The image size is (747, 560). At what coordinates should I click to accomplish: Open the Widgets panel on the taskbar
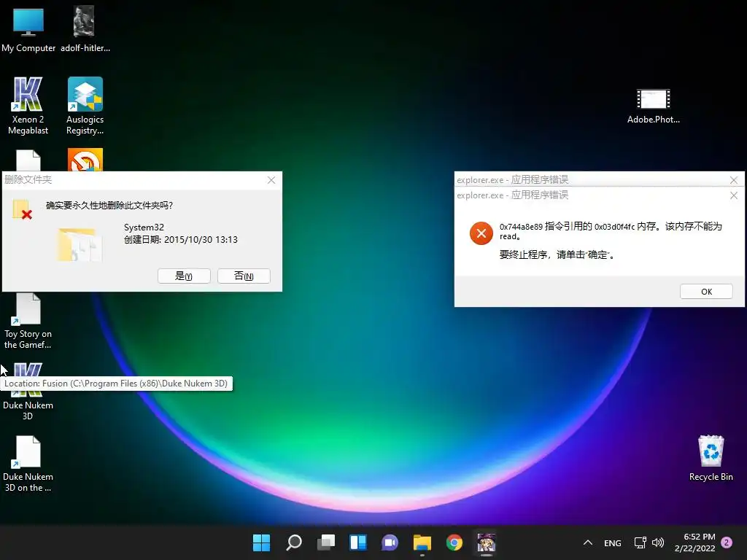pos(357,542)
